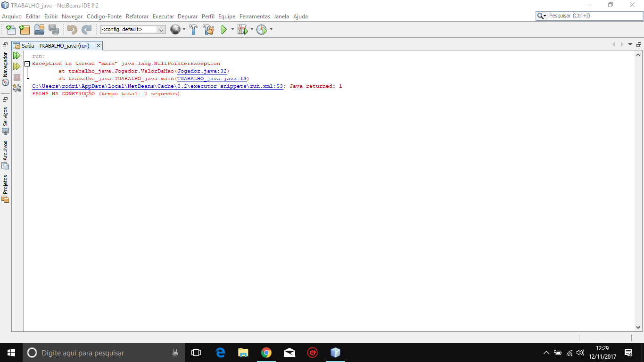The width and height of the screenshot is (644, 362).
Task: Open the notification center icon
Action: pos(628,353)
